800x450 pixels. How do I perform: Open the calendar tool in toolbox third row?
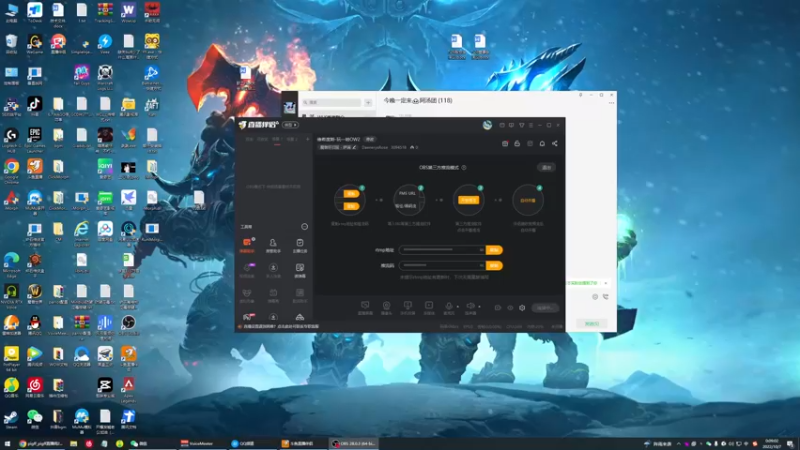click(x=273, y=295)
